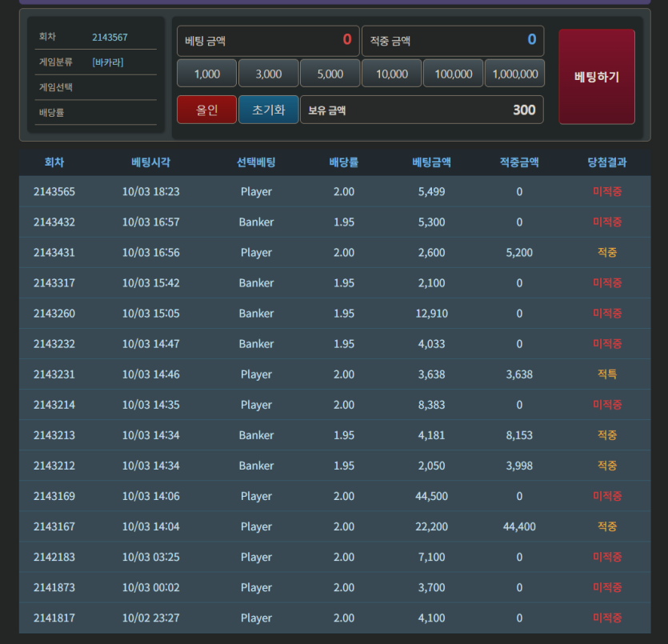Click the 5,200 winning amount
This screenshot has height=644, width=668.
pos(519,253)
